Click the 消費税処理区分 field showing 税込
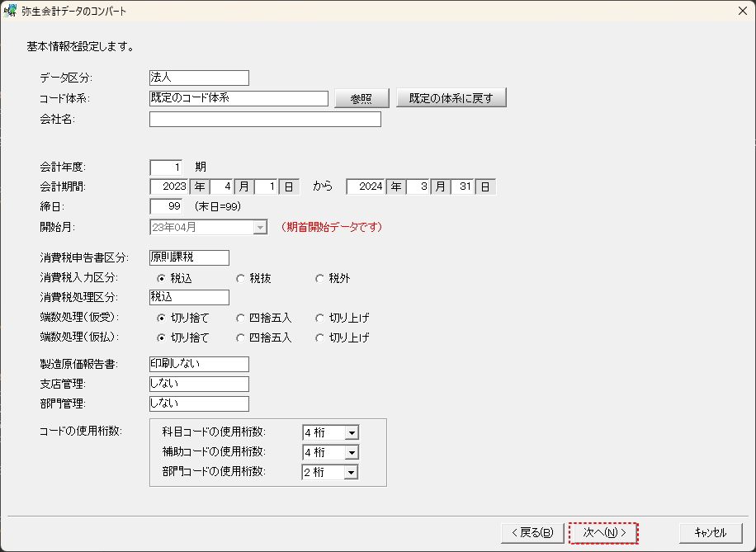Screen dimensions: 756x552 [x=190, y=298]
